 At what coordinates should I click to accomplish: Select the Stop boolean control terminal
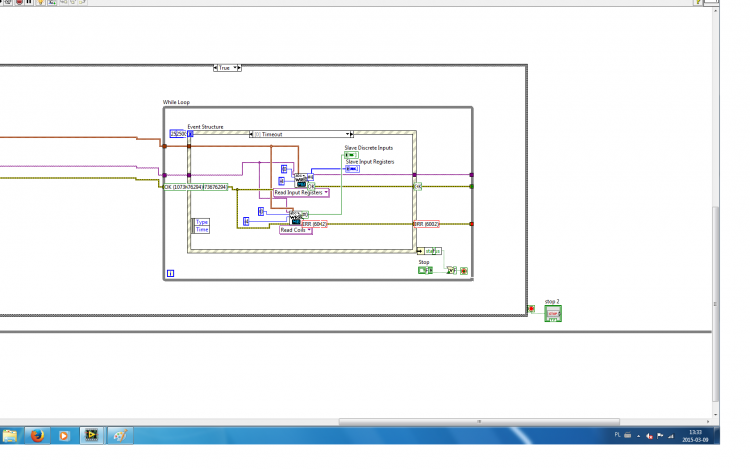point(425,270)
